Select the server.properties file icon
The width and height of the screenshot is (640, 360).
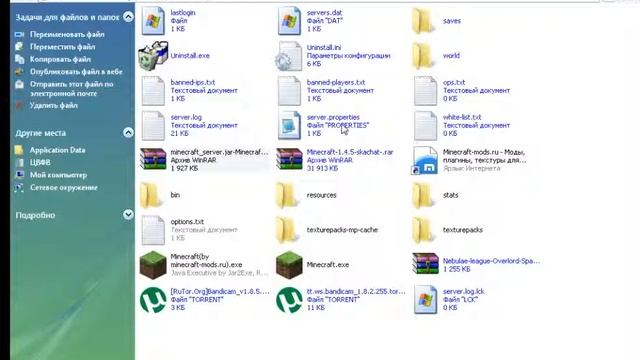point(289,126)
